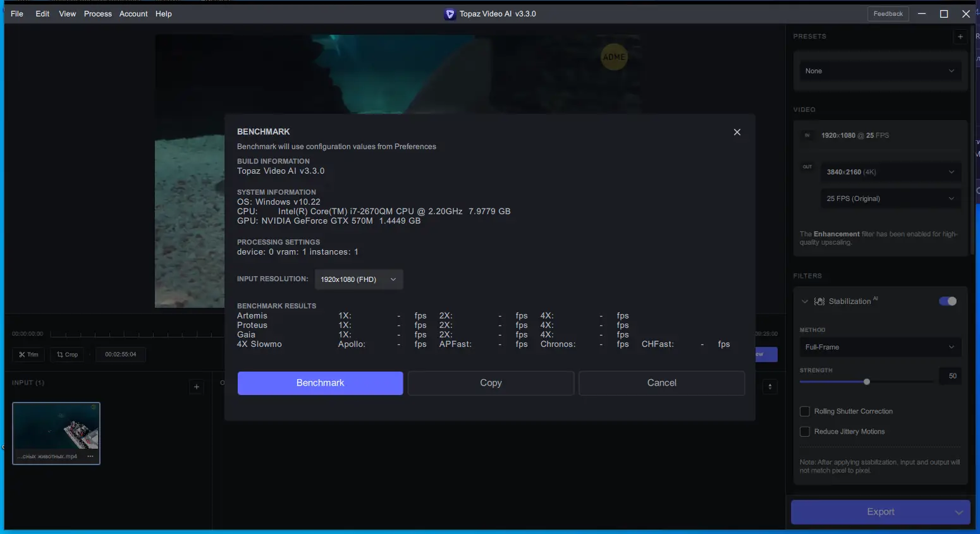The image size is (980, 534).
Task: Add a new preset with the plus icon
Action: point(960,37)
